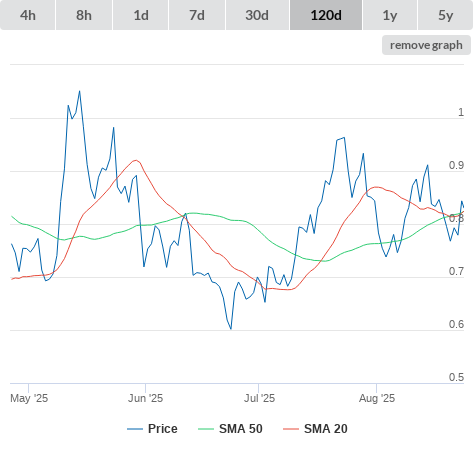This screenshot has height=455, width=474.
Task: Click the red SMA 20 legend marker
Action: 291,429
